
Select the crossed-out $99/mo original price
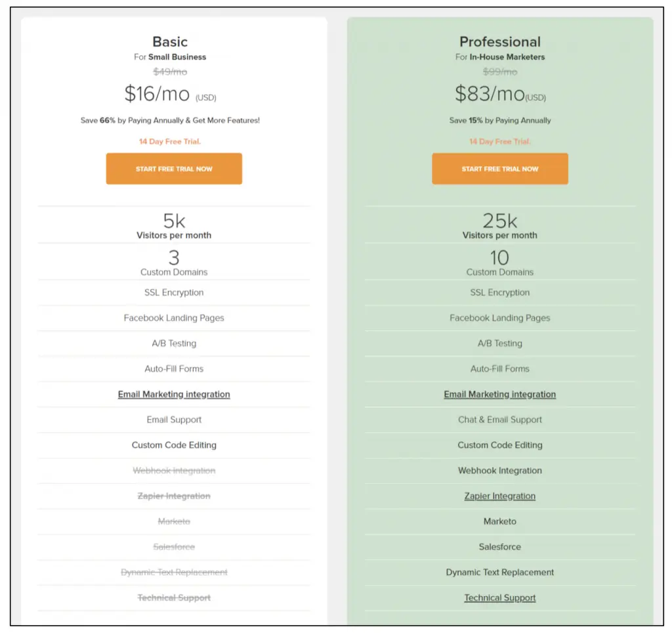[x=499, y=71]
